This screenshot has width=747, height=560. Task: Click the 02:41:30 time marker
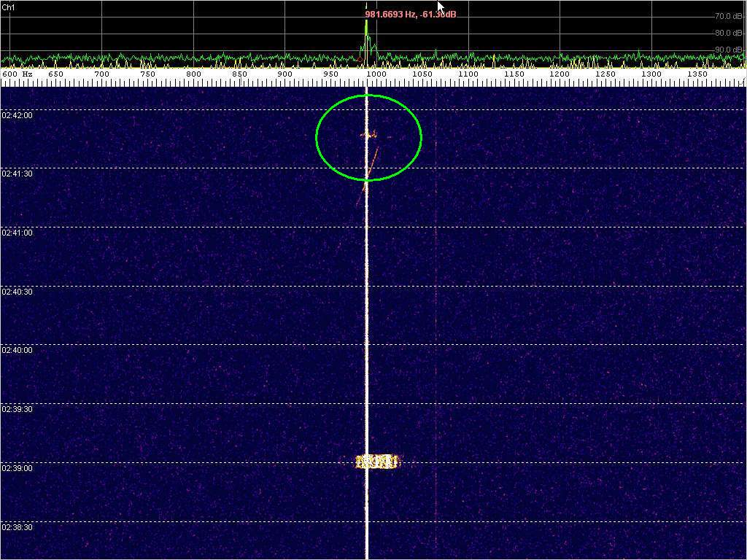click(17, 174)
